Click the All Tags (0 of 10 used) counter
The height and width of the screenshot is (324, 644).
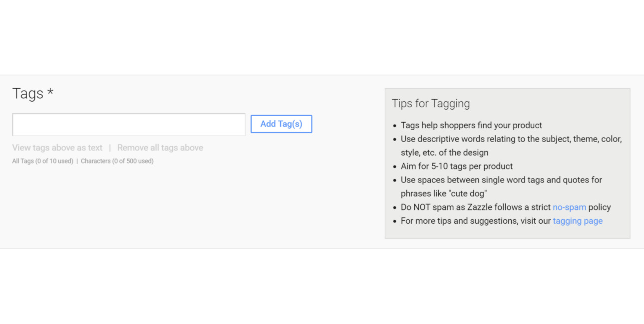click(x=43, y=161)
